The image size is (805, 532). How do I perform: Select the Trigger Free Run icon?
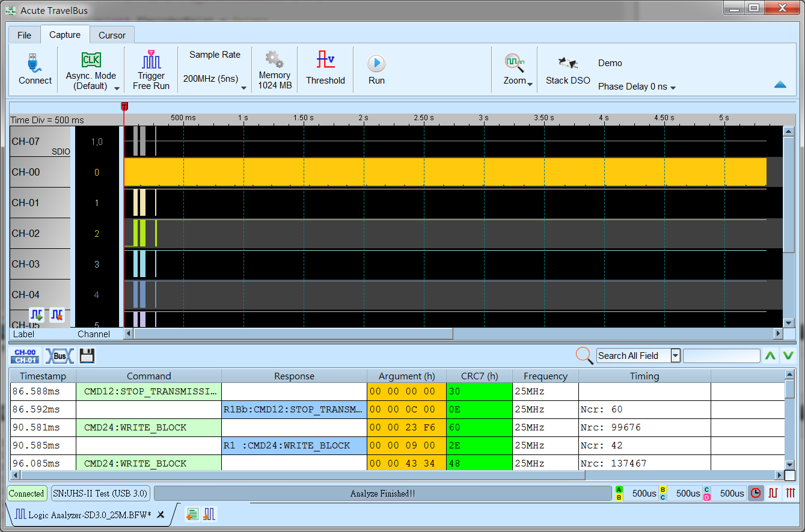151,60
